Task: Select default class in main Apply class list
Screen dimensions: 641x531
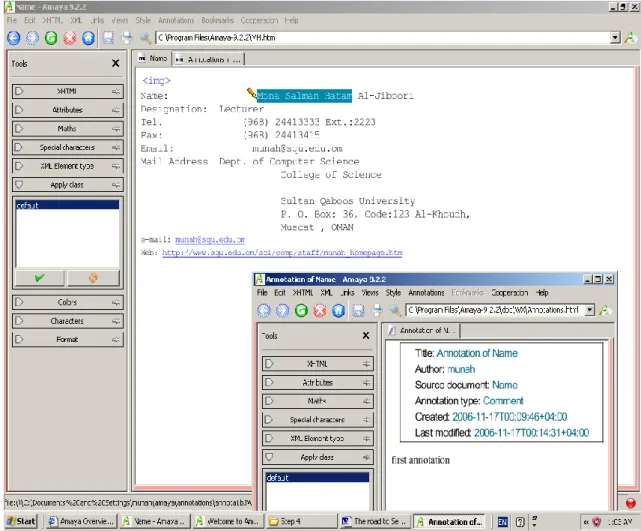Action: [x=67, y=205]
